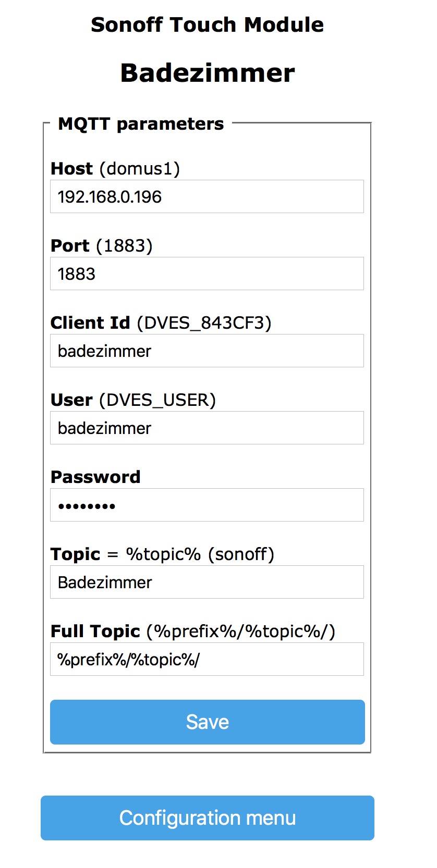Click the MQTT parameters legend title
This screenshot has height=868, width=437.
[141, 124]
